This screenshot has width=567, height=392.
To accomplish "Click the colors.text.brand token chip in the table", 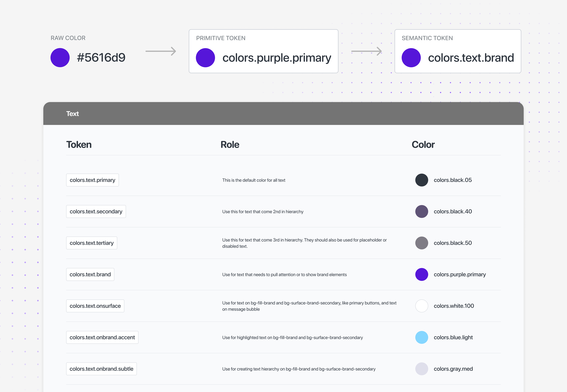I will 90,274.
